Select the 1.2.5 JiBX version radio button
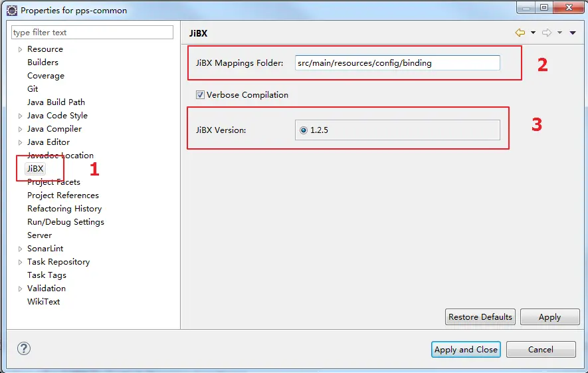 click(304, 130)
